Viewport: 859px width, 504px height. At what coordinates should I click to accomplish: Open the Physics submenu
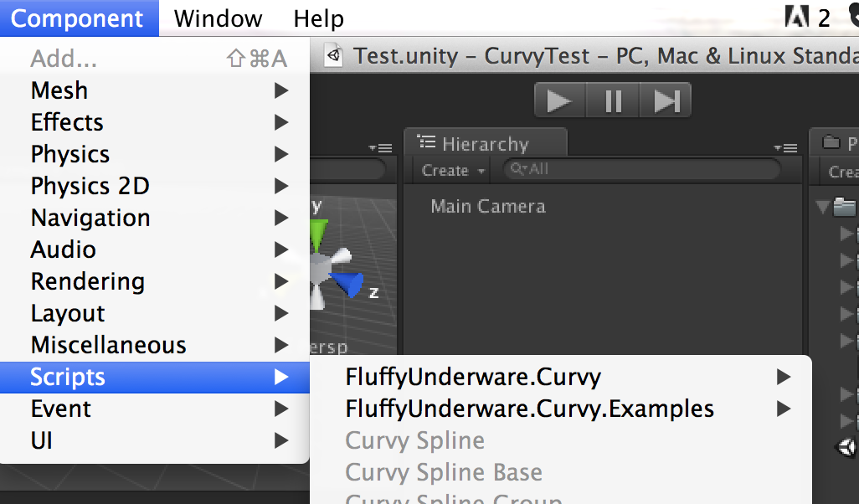click(x=155, y=154)
